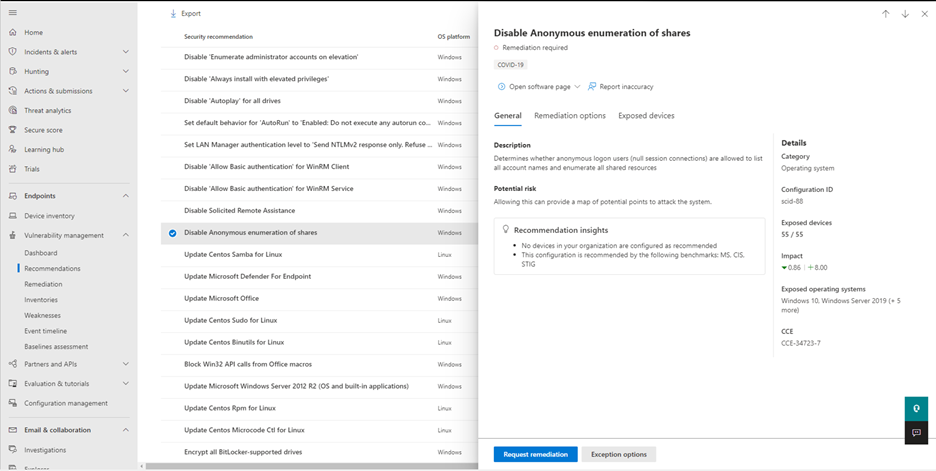Collapse Vulnerability management chevron

pyautogui.click(x=126, y=235)
